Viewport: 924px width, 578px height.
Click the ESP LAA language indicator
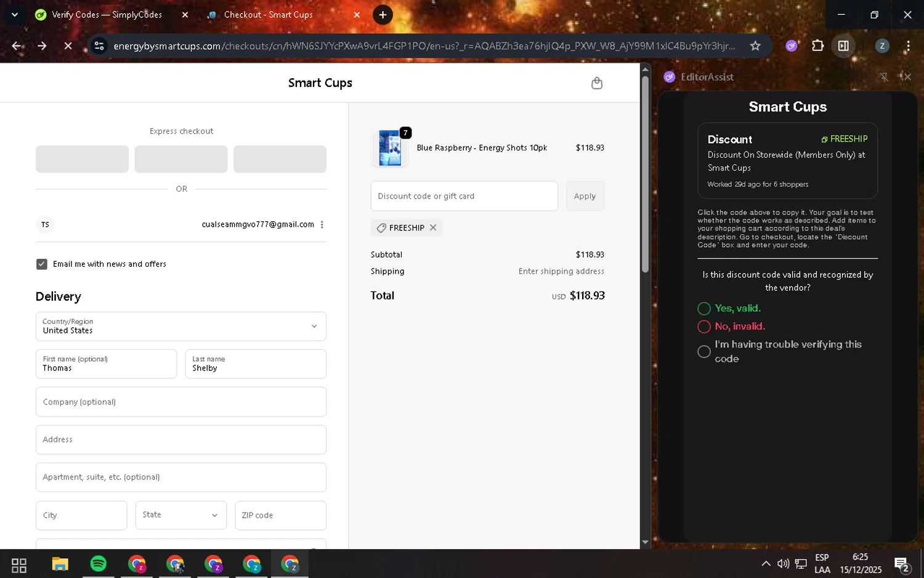[822, 564]
